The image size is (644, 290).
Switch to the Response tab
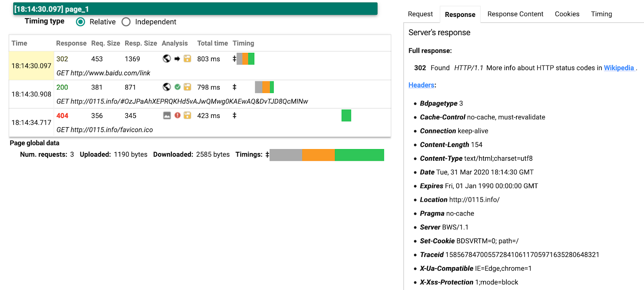coord(460,14)
